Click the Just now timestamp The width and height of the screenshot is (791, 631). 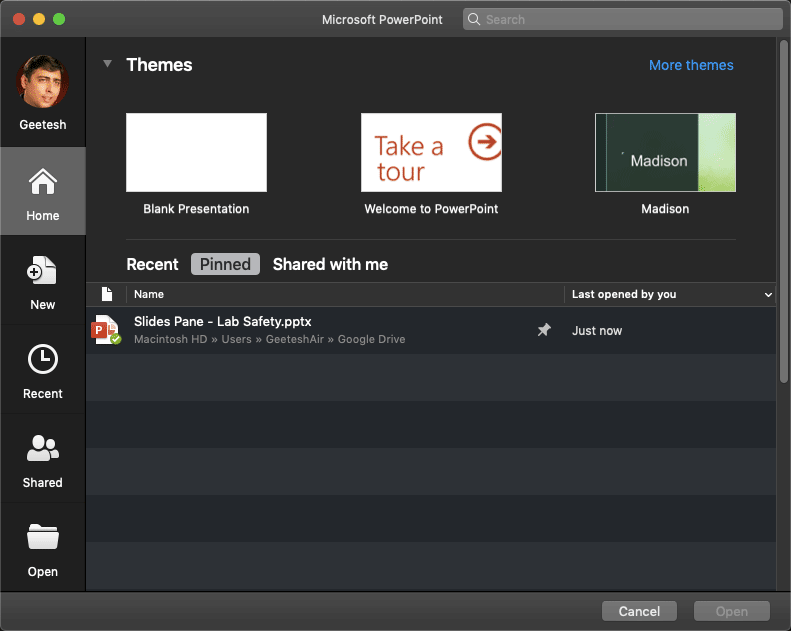click(597, 330)
